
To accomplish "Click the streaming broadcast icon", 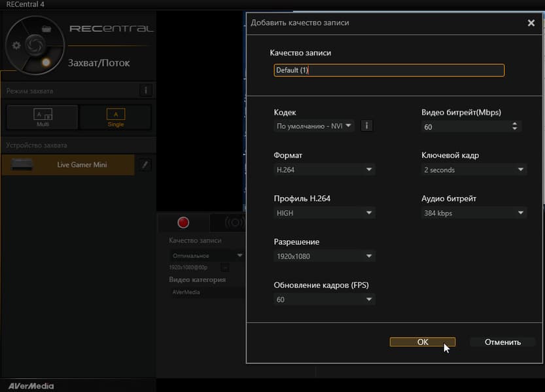I will tap(234, 223).
